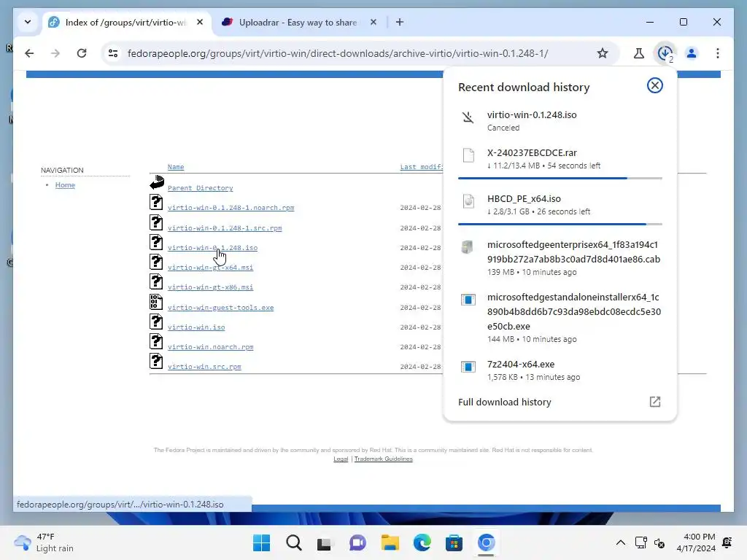Open Task View from taskbar
This screenshot has width=747, height=560.
point(325,542)
